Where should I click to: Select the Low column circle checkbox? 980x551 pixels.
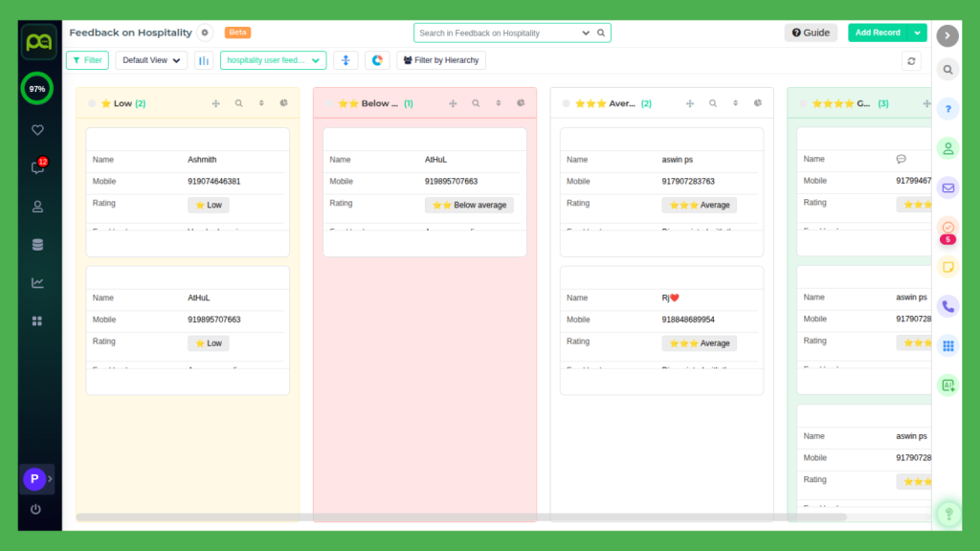(92, 103)
